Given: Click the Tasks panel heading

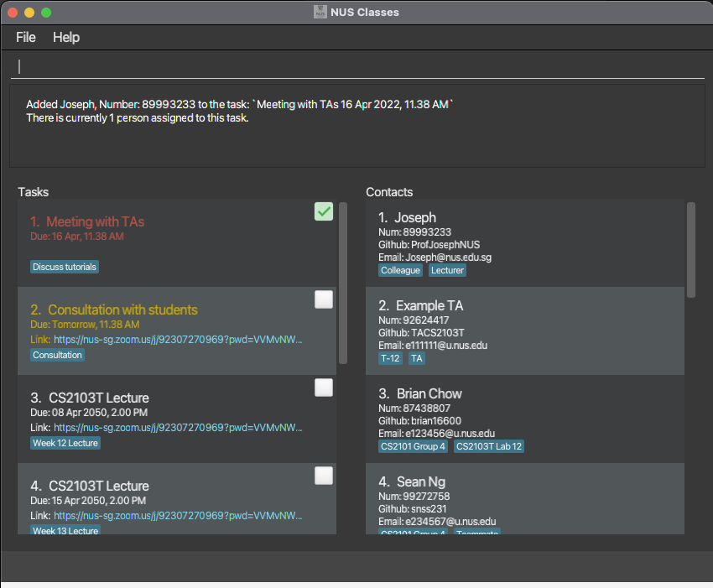Looking at the screenshot, I should point(34,192).
